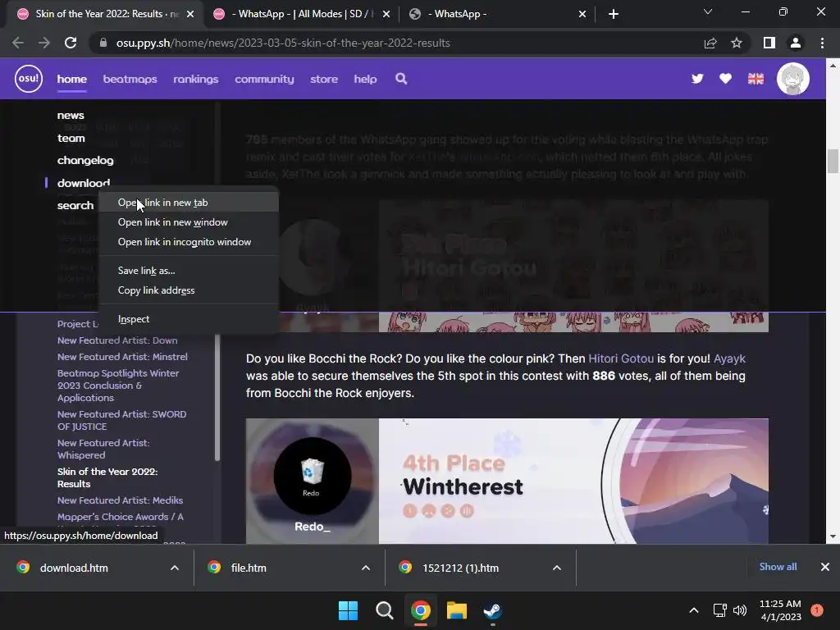The height and width of the screenshot is (630, 840).
Task: Go back with the browser back arrow
Action: coord(18,43)
